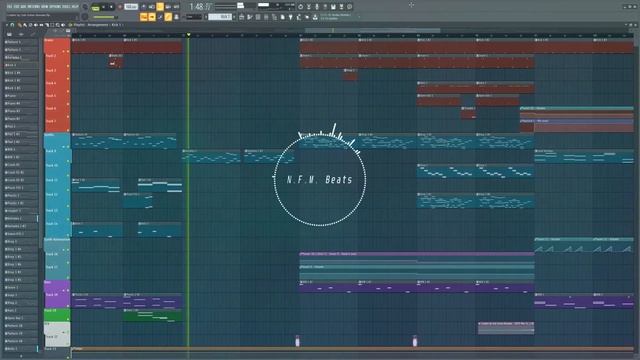
Task: Toggle the yellow pencil icon in lower toolbar row
Action: click(x=168, y=17)
